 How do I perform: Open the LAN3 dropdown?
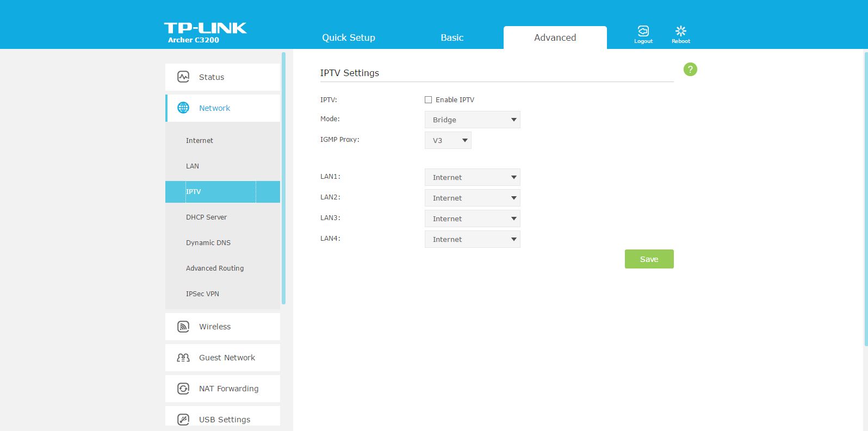pos(472,218)
